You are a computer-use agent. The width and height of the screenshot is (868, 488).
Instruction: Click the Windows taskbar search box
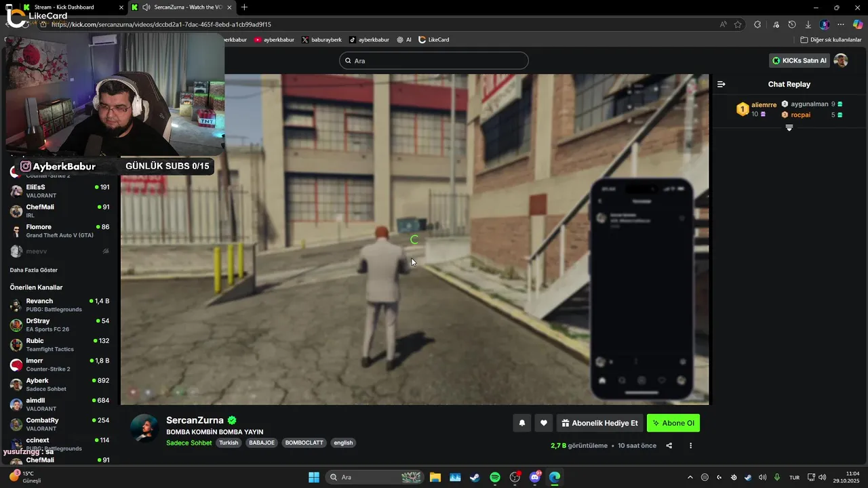(374, 477)
